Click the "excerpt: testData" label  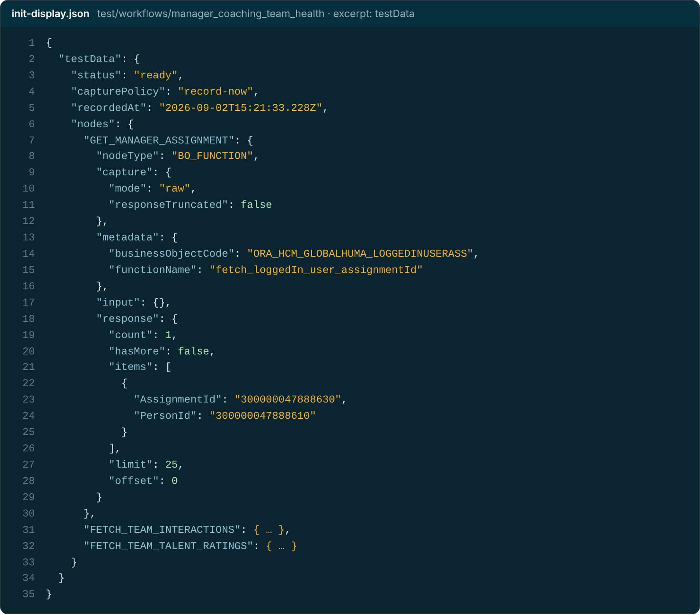374,14
